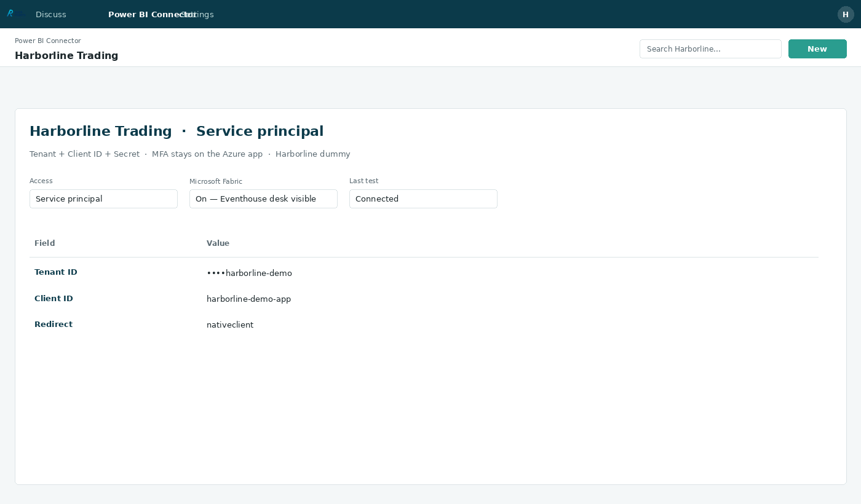Viewport: 861px width, 504px height.
Task: Focus the Search Harborline field
Action: pyautogui.click(x=710, y=49)
